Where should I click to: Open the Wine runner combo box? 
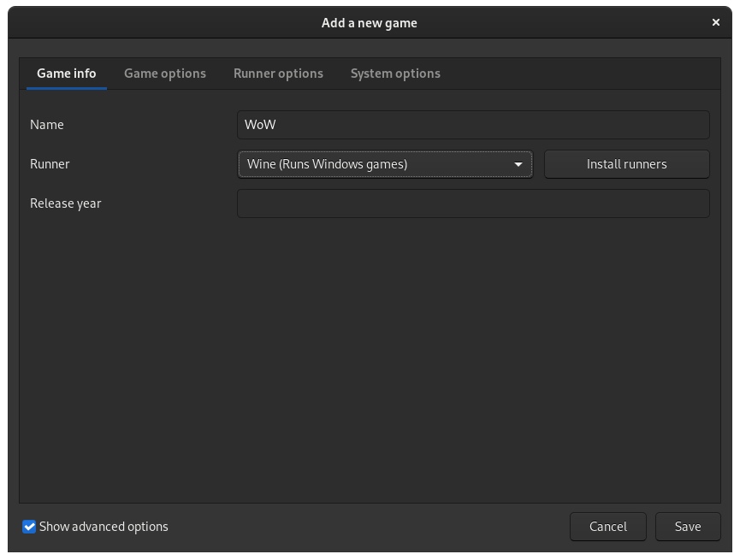[x=385, y=164]
